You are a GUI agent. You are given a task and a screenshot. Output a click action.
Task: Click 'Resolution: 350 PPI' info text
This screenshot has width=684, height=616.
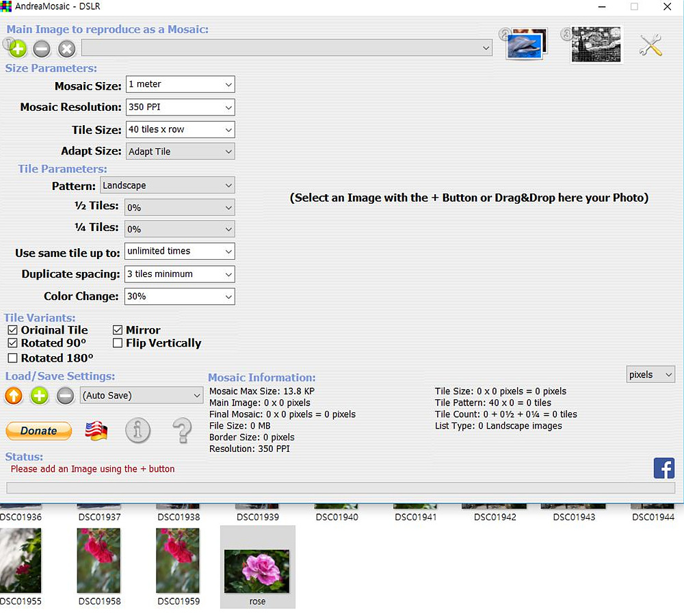[249, 448]
